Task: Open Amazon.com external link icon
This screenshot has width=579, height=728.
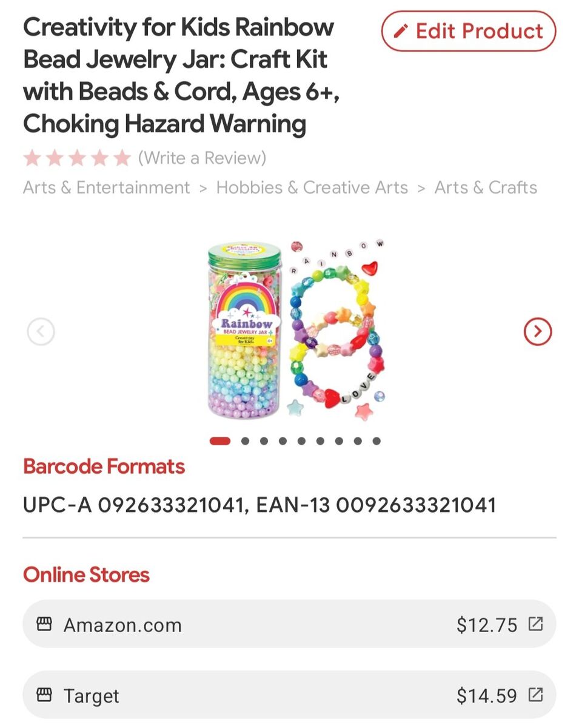Action: click(535, 624)
